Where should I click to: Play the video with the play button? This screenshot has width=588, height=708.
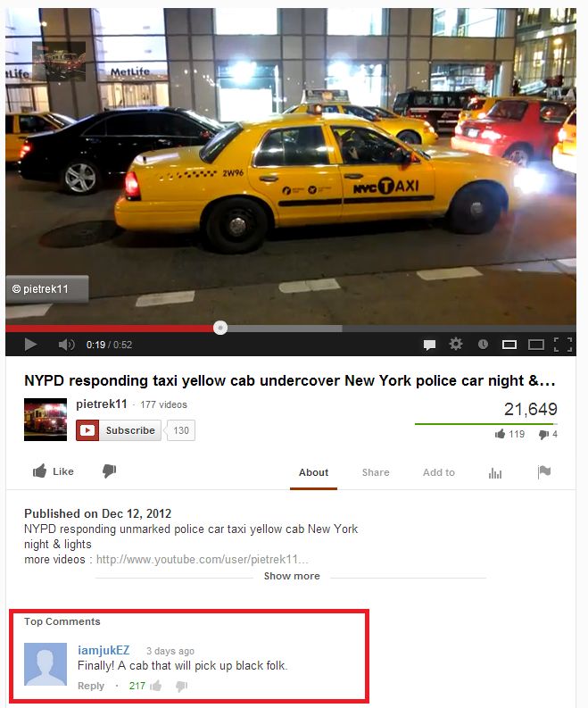tap(30, 345)
